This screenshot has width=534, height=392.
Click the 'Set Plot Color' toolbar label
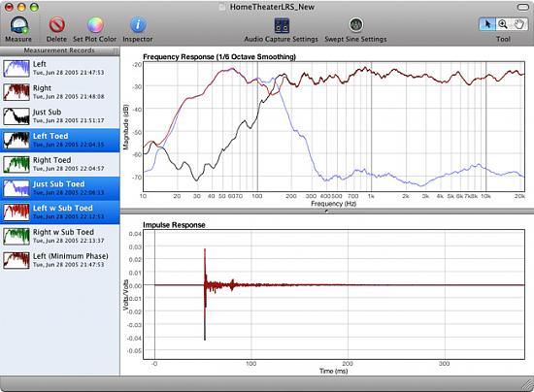[x=95, y=39]
